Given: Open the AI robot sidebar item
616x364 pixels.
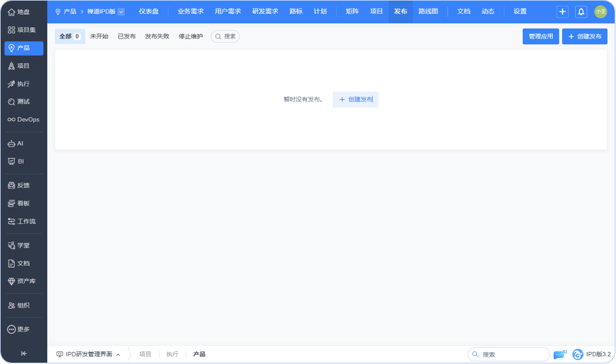Looking at the screenshot, I should pos(16,143).
